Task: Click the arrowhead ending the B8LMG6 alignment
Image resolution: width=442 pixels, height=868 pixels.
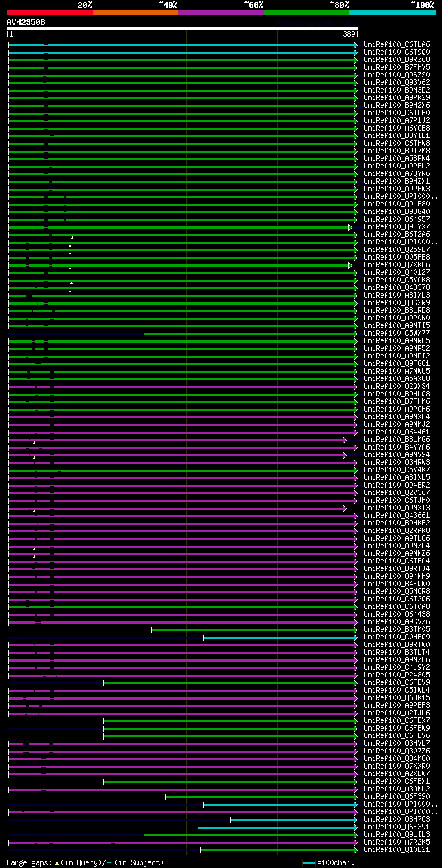Action: tap(345, 439)
